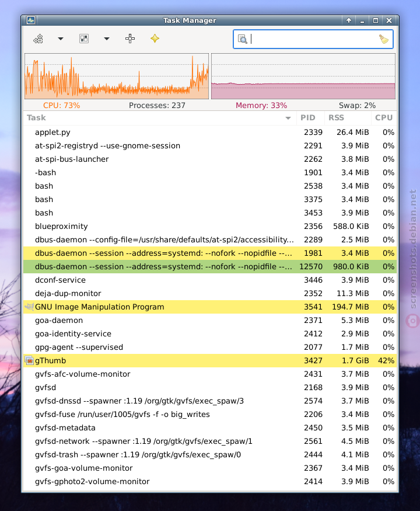Click the 1.7 GiB RSS value
This screenshot has width=420, height=511.
pyautogui.click(x=355, y=360)
